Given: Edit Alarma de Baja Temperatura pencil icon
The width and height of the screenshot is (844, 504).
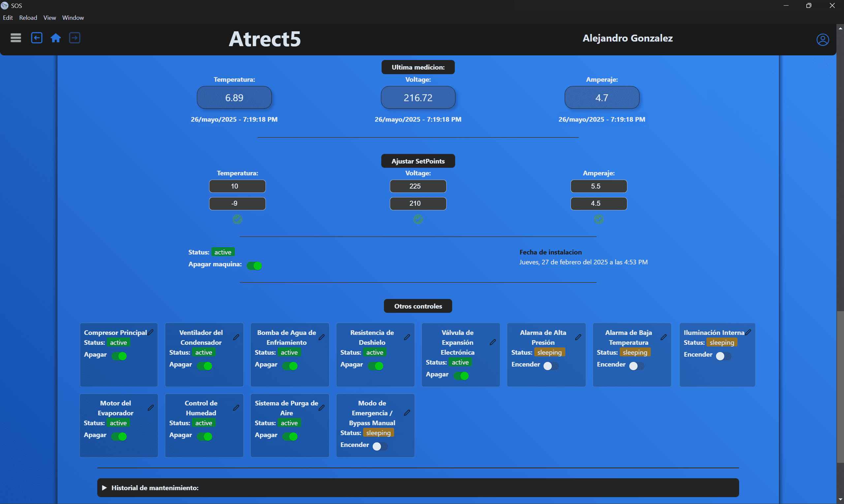Looking at the screenshot, I should click(664, 337).
